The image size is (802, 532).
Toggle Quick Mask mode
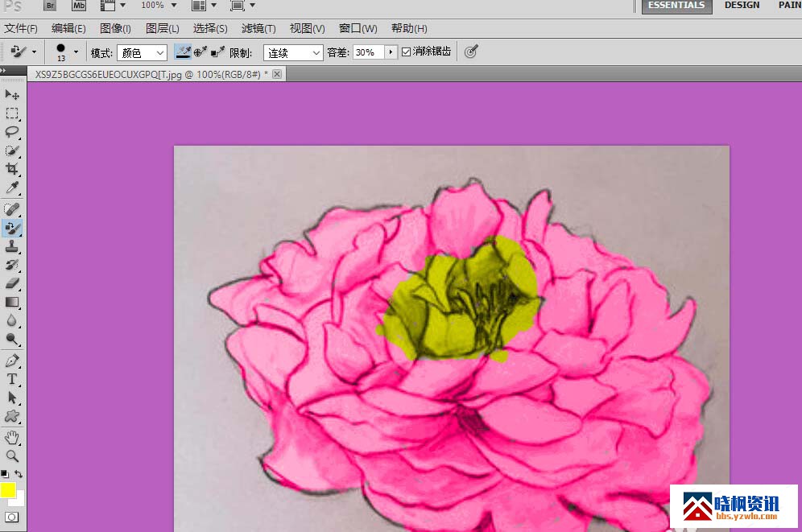coord(12,518)
